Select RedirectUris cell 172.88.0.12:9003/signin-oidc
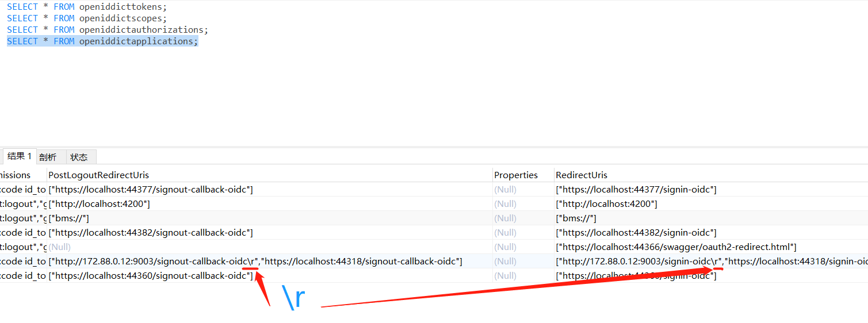The height and width of the screenshot is (323, 868). (710, 262)
